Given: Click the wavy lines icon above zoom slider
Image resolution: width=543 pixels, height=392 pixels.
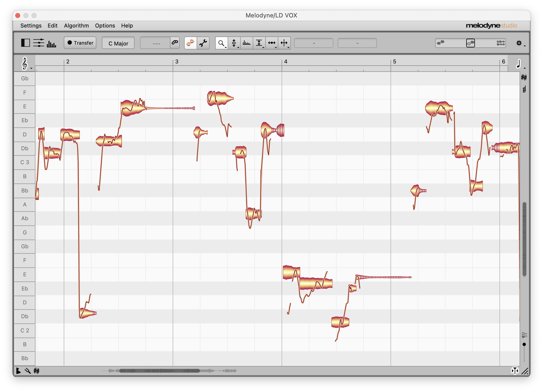Looking at the screenshot, I should point(524,335).
